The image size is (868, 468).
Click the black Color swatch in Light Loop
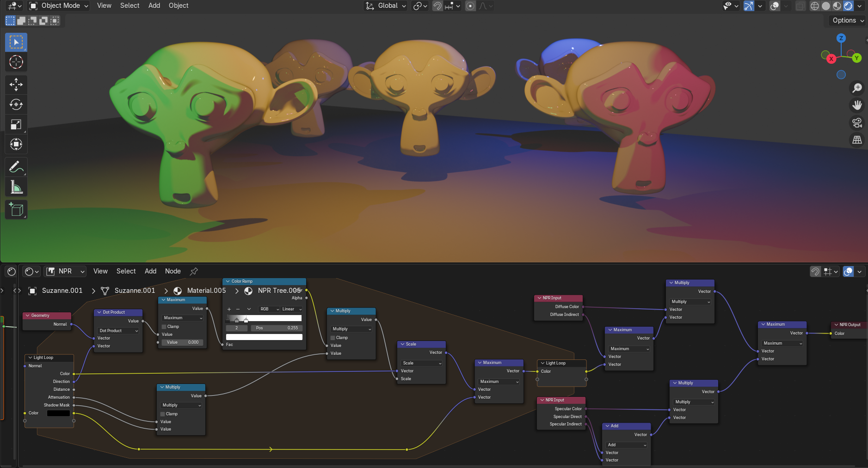pyautogui.click(x=58, y=413)
